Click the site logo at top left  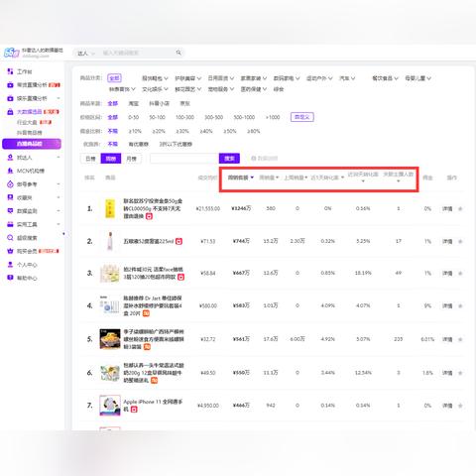tap(12, 53)
